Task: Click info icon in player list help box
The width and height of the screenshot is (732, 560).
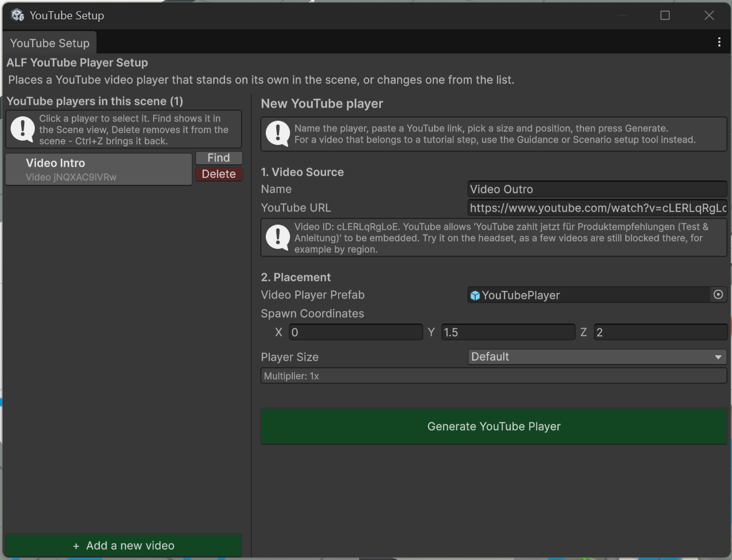Action: tap(22, 129)
